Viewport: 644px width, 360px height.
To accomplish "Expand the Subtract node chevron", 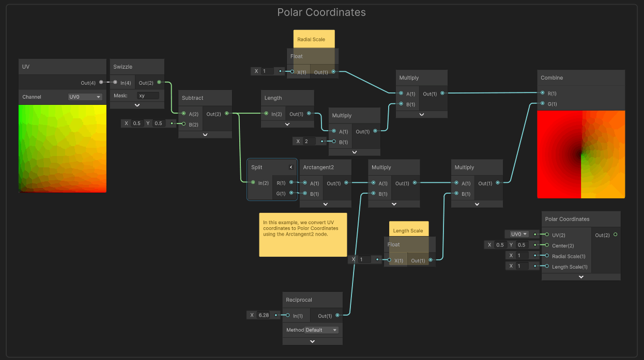I will pos(205,134).
